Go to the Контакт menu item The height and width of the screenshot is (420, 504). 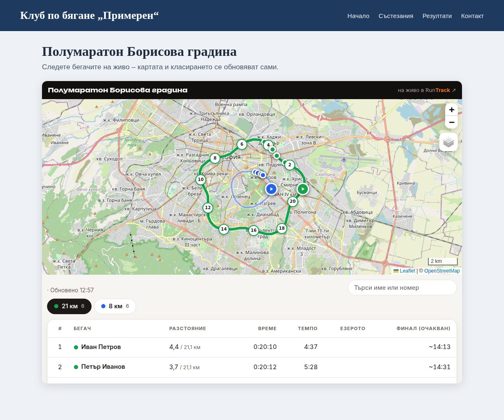[x=472, y=16]
